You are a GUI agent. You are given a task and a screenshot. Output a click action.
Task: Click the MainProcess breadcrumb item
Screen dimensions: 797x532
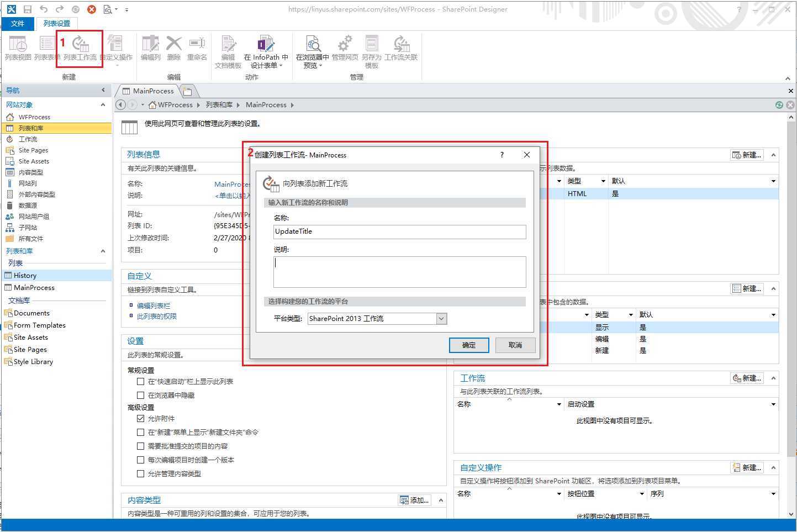point(266,104)
